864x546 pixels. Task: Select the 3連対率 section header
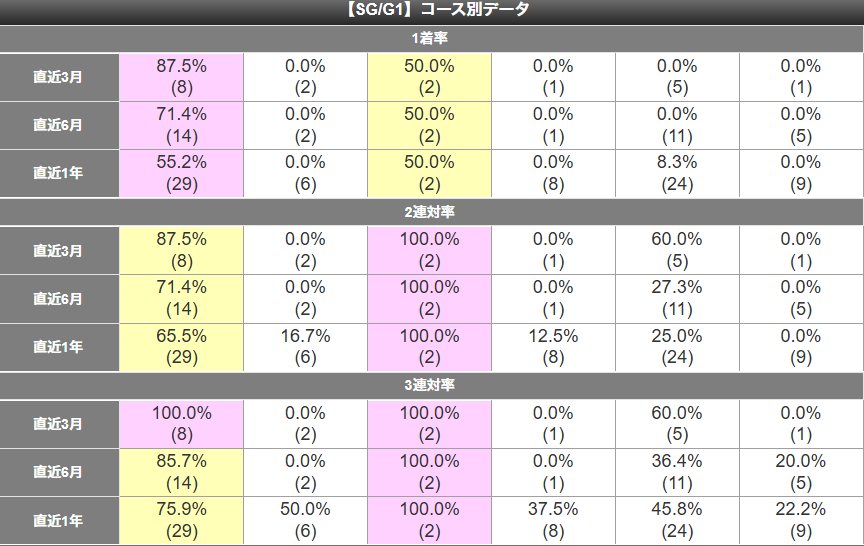click(432, 385)
